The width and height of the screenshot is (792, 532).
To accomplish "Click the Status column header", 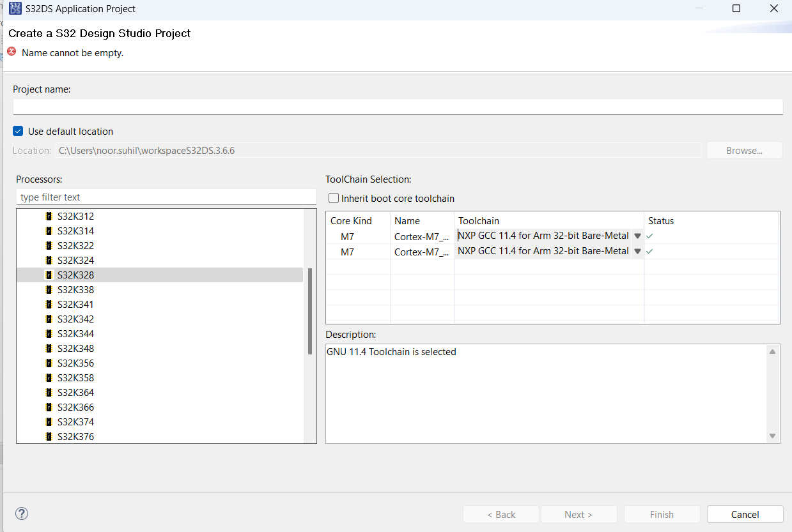I will pyautogui.click(x=711, y=221).
